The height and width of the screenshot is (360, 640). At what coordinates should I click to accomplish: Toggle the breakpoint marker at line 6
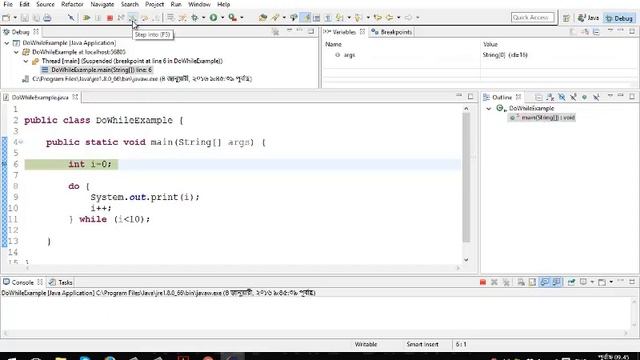[x=4, y=164]
